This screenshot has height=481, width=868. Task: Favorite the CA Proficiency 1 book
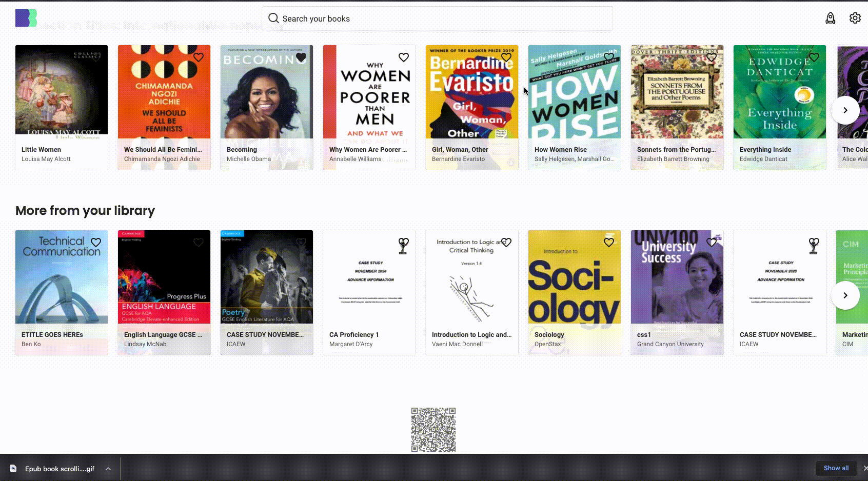tap(404, 243)
